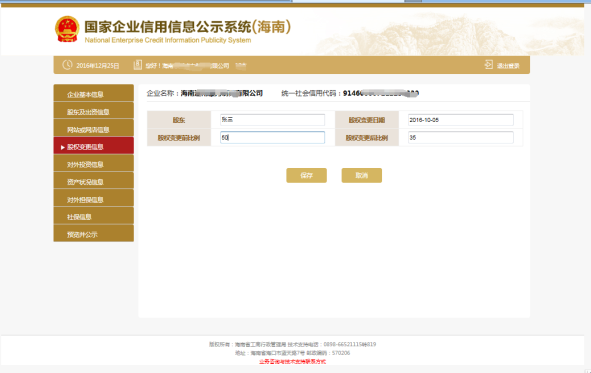
Task: Click the 股权变更后比例 field label
Action: pos(367,138)
